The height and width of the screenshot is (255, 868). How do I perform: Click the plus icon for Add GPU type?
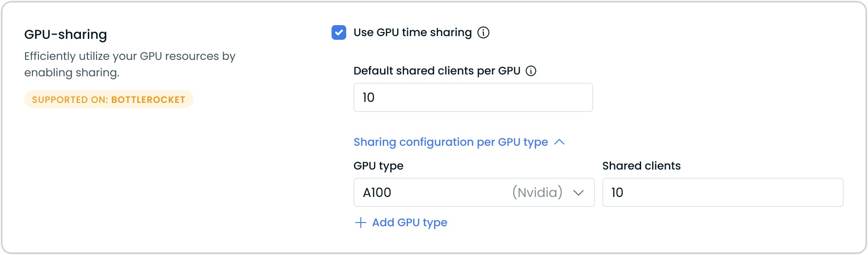pyautogui.click(x=360, y=223)
